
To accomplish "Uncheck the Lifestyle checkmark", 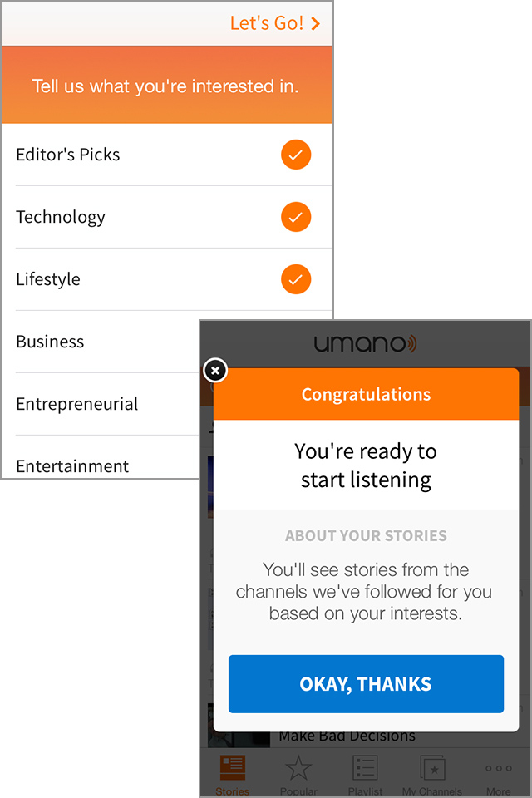I will pyautogui.click(x=296, y=279).
